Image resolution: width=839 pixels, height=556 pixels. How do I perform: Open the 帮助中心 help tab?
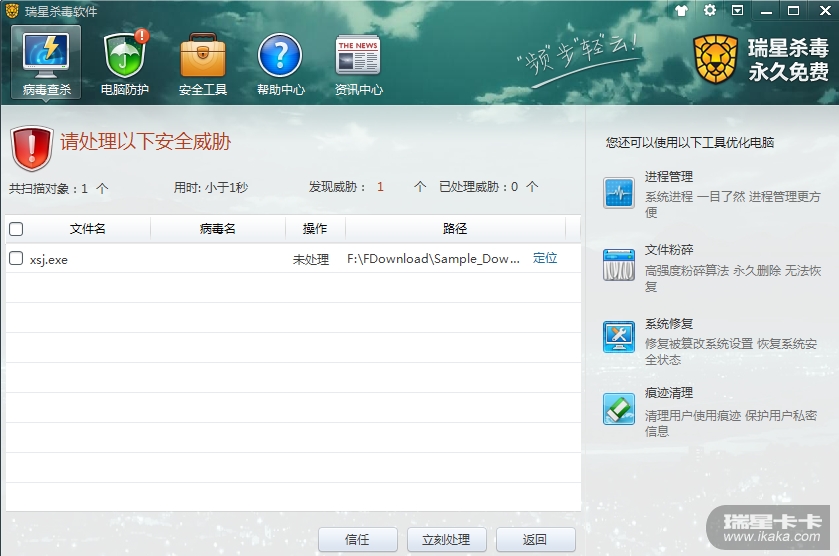pos(280,62)
